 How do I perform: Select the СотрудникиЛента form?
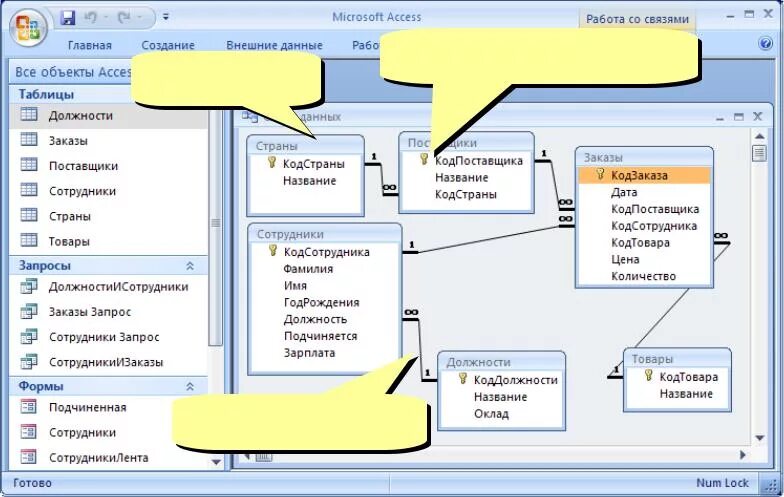(98, 458)
